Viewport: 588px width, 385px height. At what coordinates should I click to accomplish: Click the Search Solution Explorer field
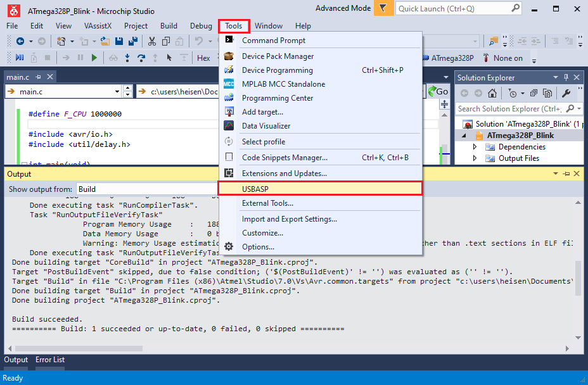point(509,109)
